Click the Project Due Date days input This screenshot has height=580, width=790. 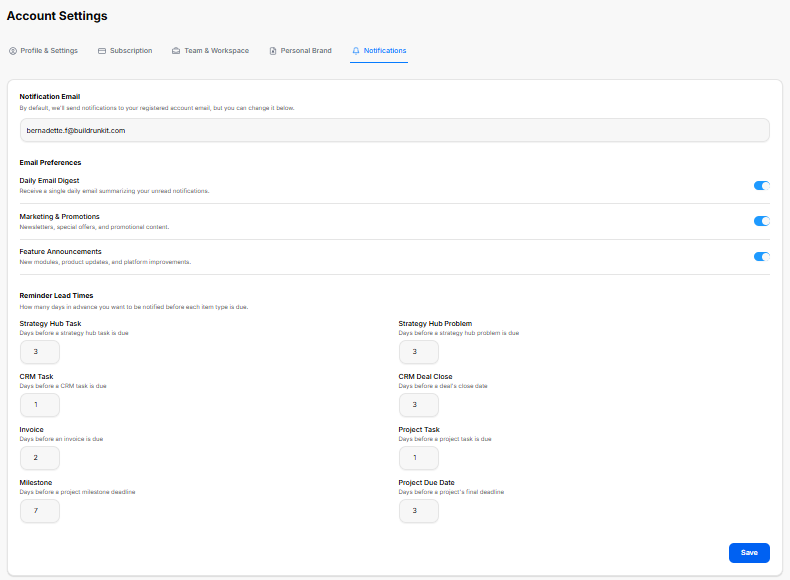coord(419,510)
